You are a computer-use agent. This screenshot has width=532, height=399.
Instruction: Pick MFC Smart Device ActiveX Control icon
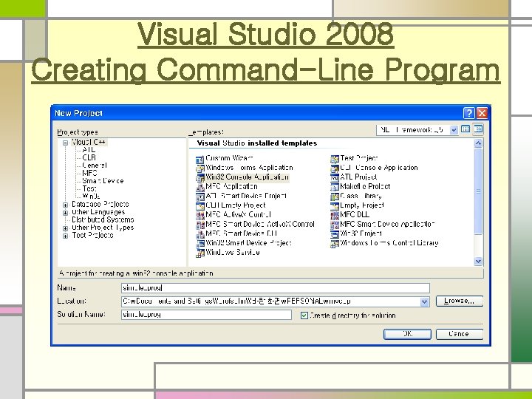(199, 225)
